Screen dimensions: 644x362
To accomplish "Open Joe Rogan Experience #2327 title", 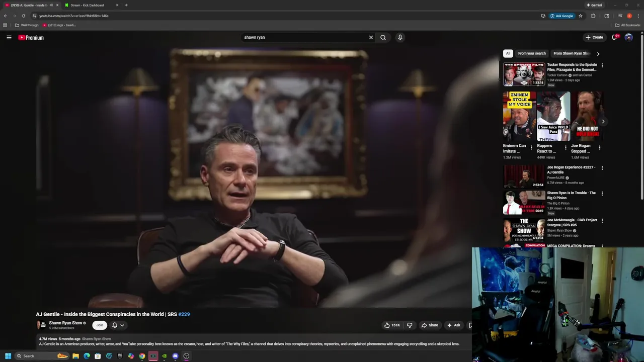I will tap(571, 169).
